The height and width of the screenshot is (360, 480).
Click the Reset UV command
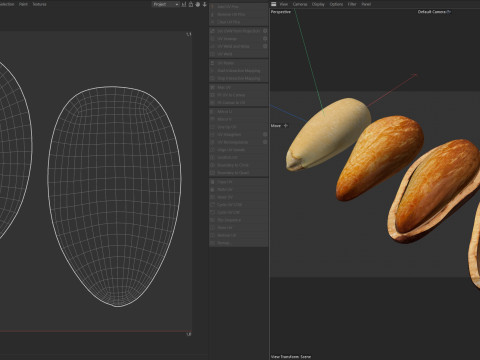click(x=239, y=197)
